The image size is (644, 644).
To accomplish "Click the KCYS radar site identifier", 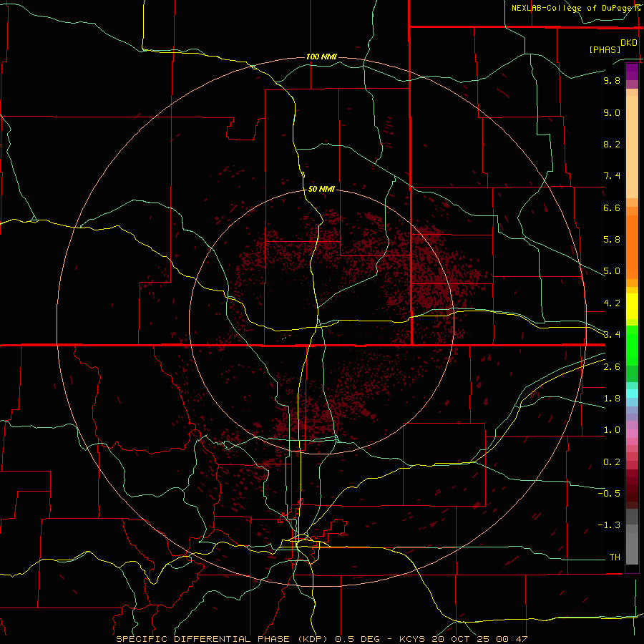I will click(413, 639).
